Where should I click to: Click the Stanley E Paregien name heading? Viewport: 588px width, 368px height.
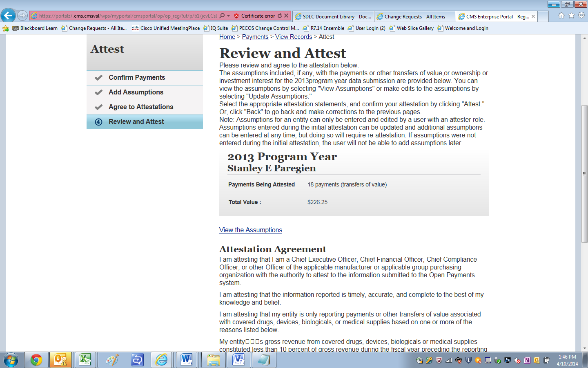[272, 168]
